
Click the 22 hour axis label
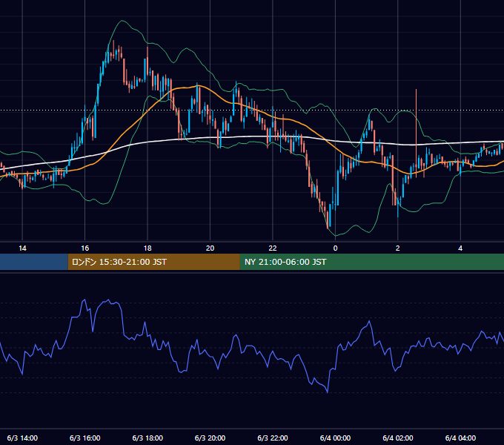click(x=273, y=248)
